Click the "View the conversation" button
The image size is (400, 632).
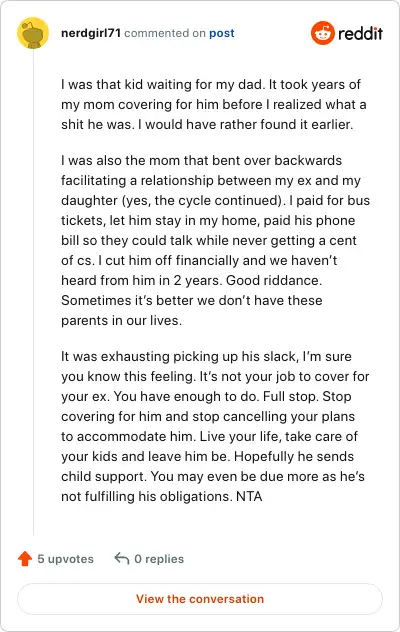click(200, 599)
